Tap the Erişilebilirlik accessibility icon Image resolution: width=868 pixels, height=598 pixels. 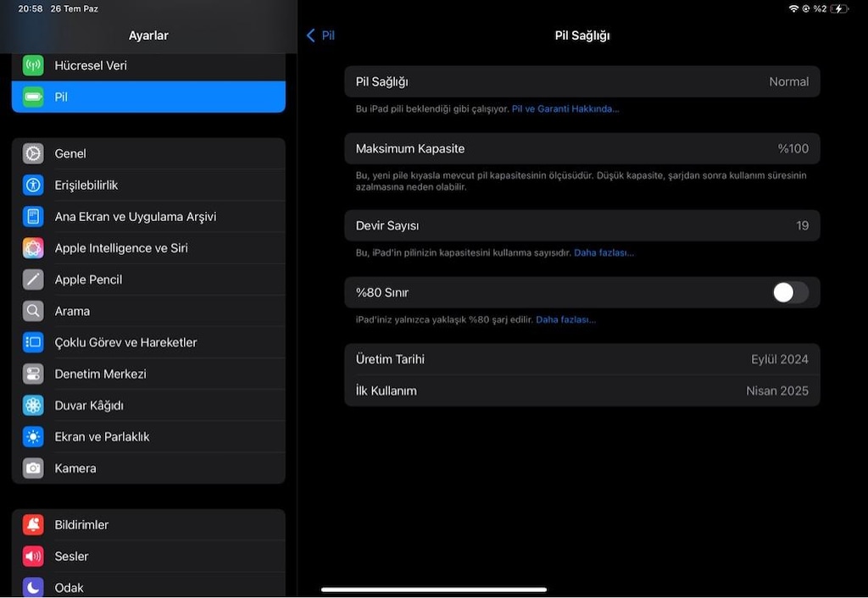(x=33, y=185)
